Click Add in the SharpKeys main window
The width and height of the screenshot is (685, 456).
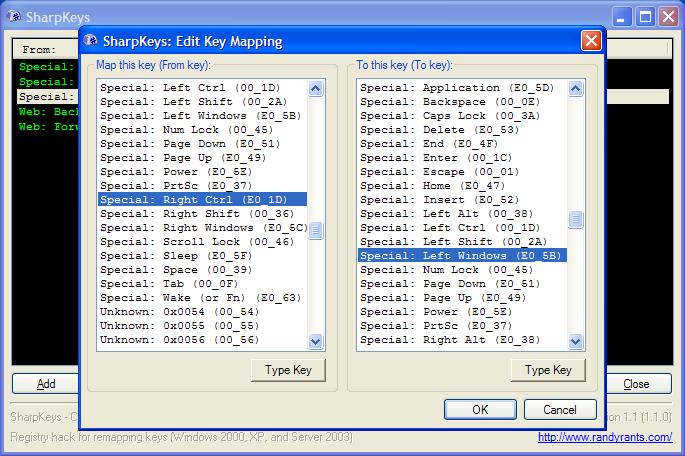click(46, 384)
